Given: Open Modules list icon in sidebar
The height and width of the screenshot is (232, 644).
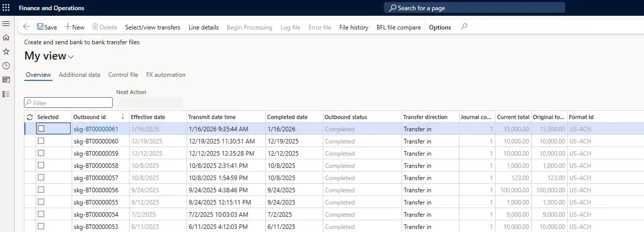Looking at the screenshot, I should [6, 94].
